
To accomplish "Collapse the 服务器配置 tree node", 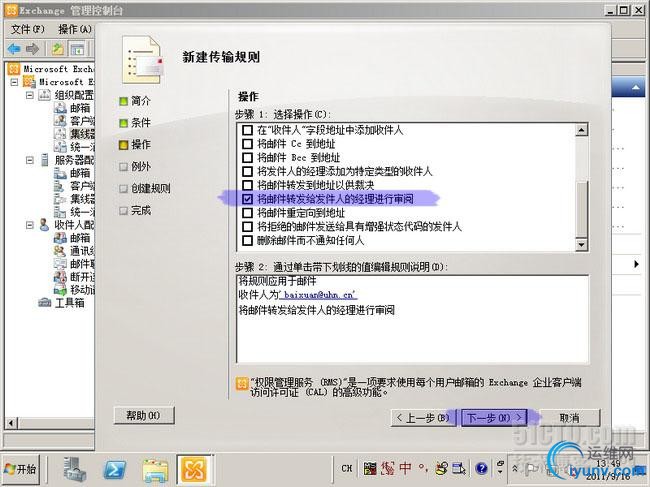I will pyautogui.click(x=30, y=160).
